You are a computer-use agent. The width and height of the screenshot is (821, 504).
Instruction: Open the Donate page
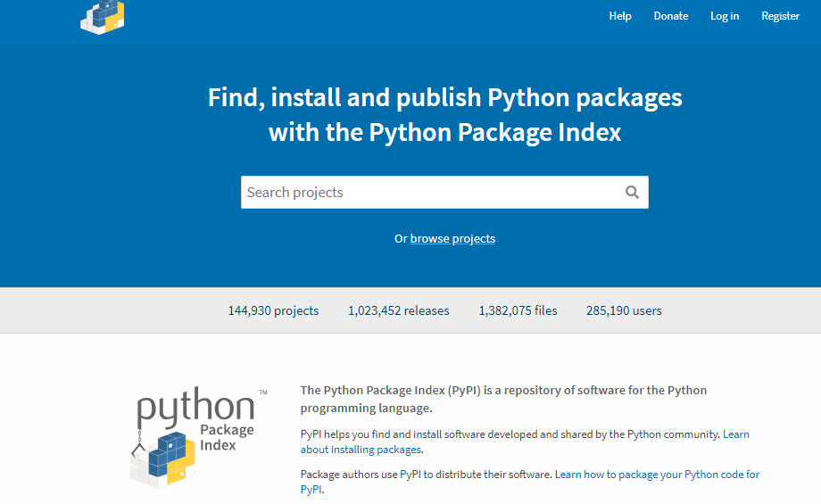point(671,16)
